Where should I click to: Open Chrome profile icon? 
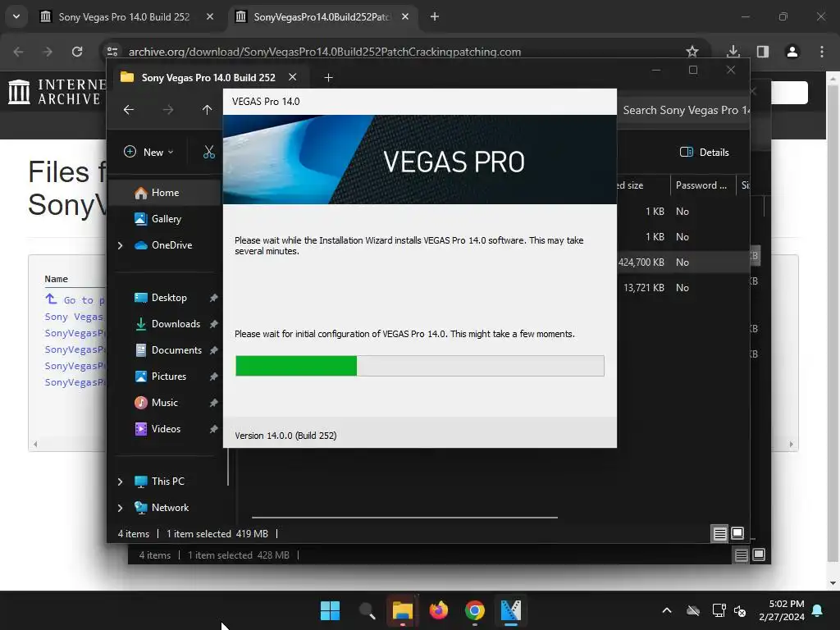click(792, 52)
